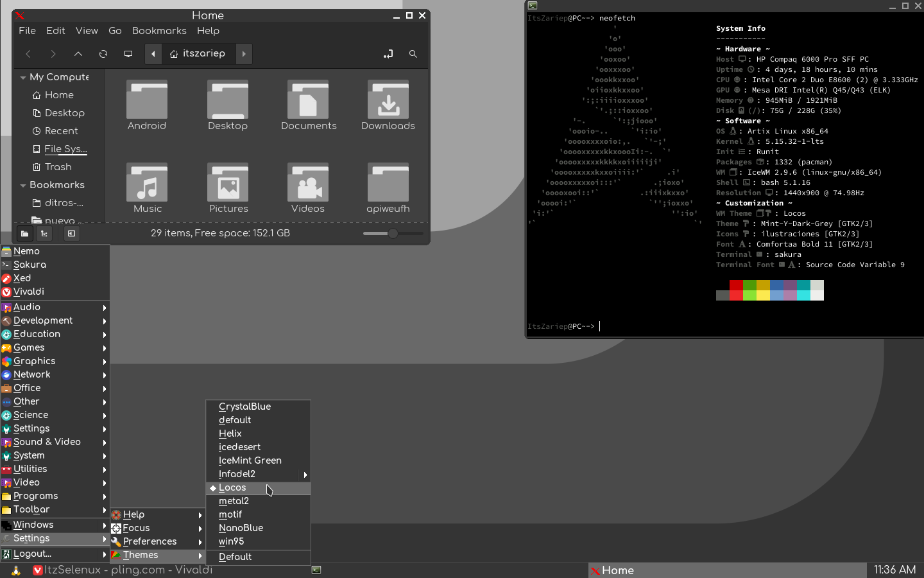
Task: Open the Documents folder
Action: 309,105
